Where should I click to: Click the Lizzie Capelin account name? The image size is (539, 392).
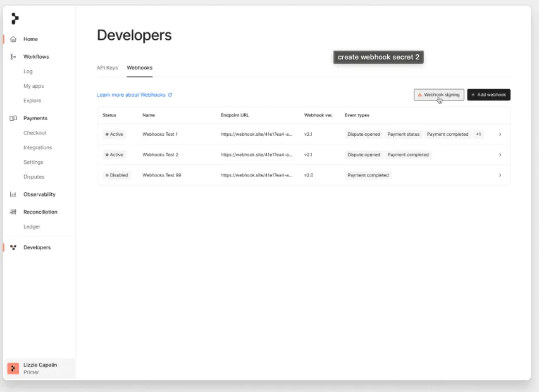(x=40, y=365)
